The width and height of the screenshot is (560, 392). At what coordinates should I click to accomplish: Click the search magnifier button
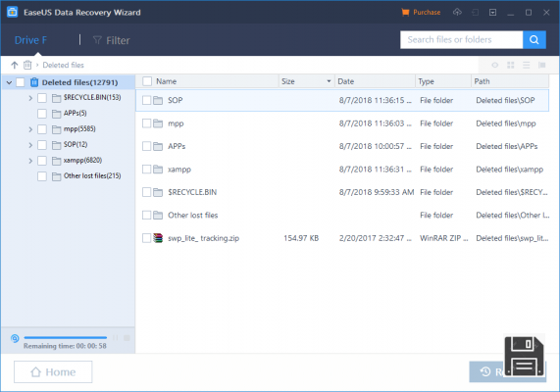[534, 39]
